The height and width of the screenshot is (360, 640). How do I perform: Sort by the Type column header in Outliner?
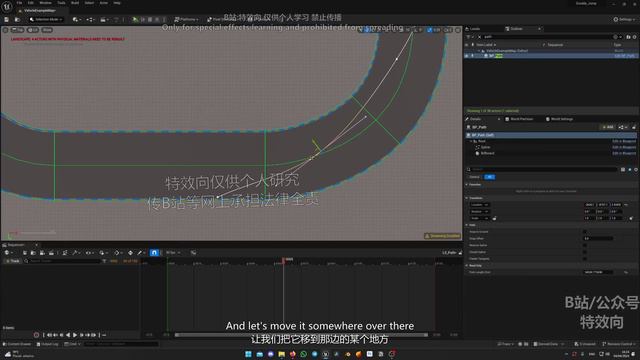tap(618, 44)
